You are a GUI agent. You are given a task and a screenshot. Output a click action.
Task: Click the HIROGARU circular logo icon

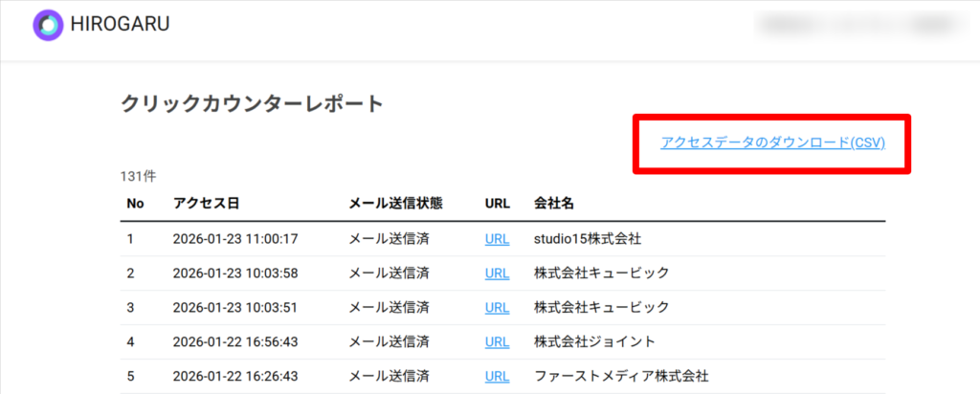click(x=47, y=26)
